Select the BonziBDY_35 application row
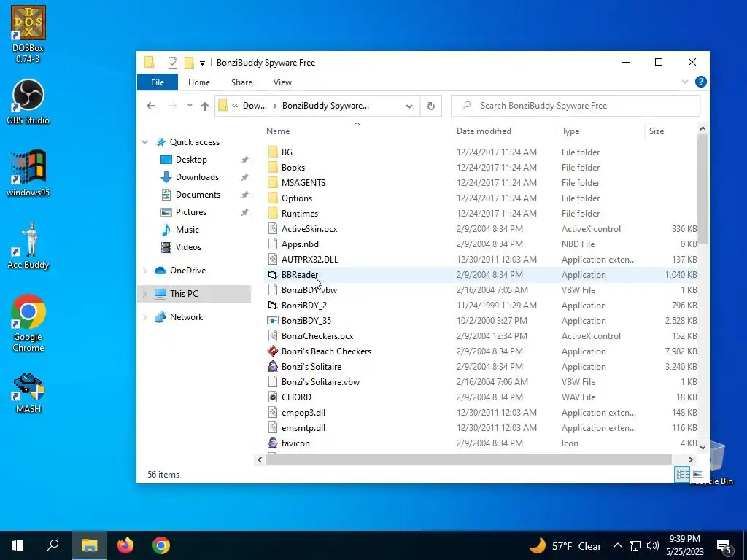The image size is (747, 560). tap(481, 321)
